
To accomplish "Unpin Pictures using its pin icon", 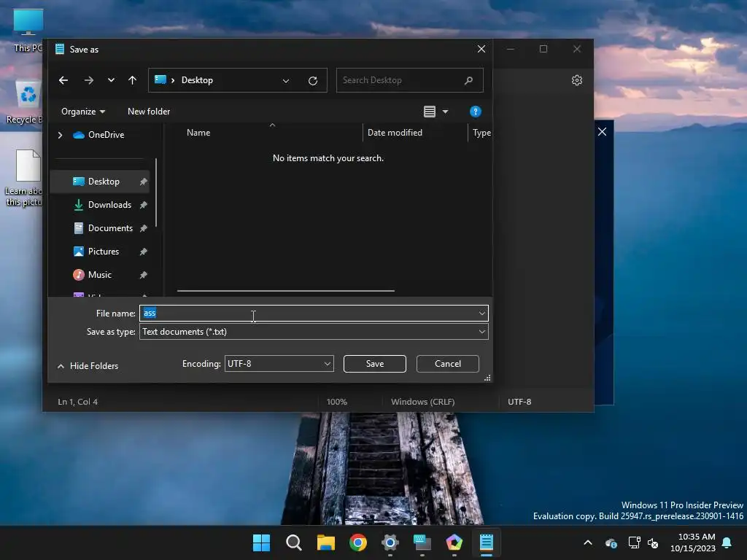I will [144, 252].
